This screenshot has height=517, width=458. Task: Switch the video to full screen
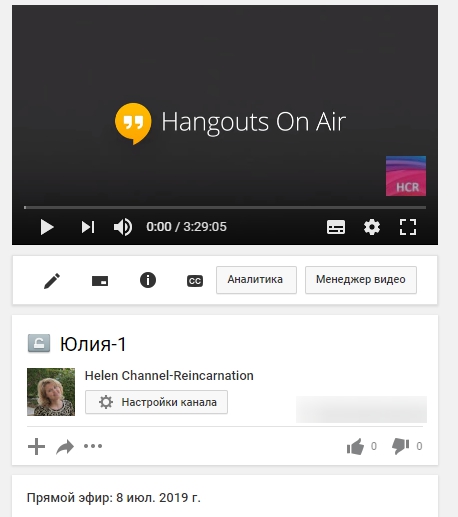point(408,227)
